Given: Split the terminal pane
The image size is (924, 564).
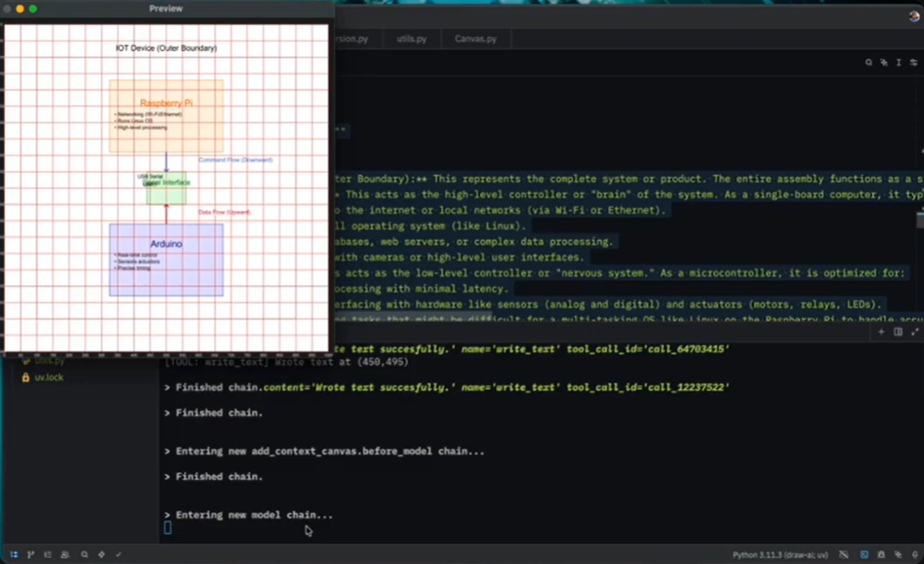Looking at the screenshot, I should pos(898,332).
